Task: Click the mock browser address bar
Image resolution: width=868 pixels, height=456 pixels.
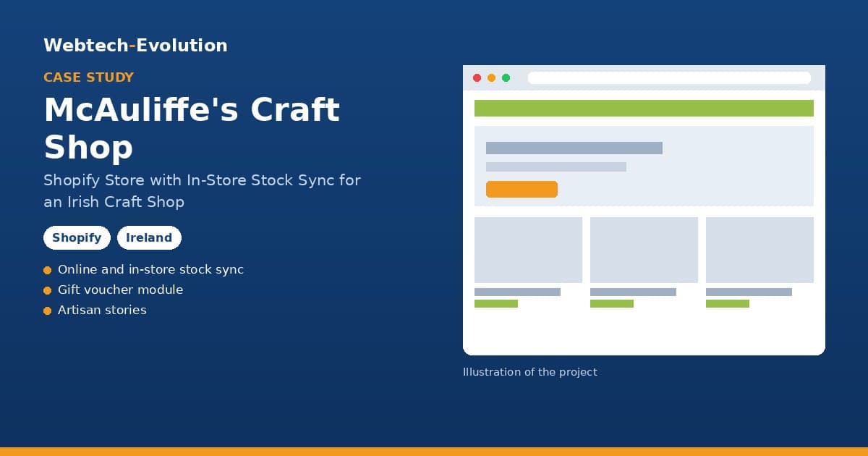Action: point(669,77)
